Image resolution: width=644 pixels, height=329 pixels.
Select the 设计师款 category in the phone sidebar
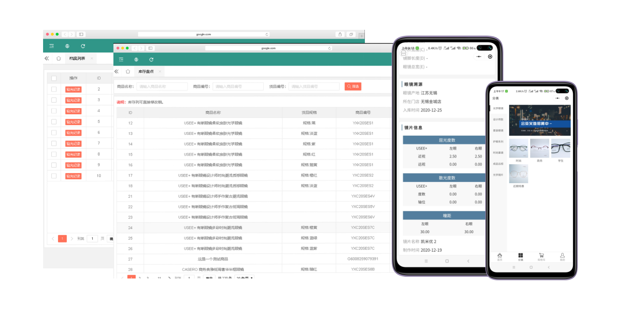[498, 119]
